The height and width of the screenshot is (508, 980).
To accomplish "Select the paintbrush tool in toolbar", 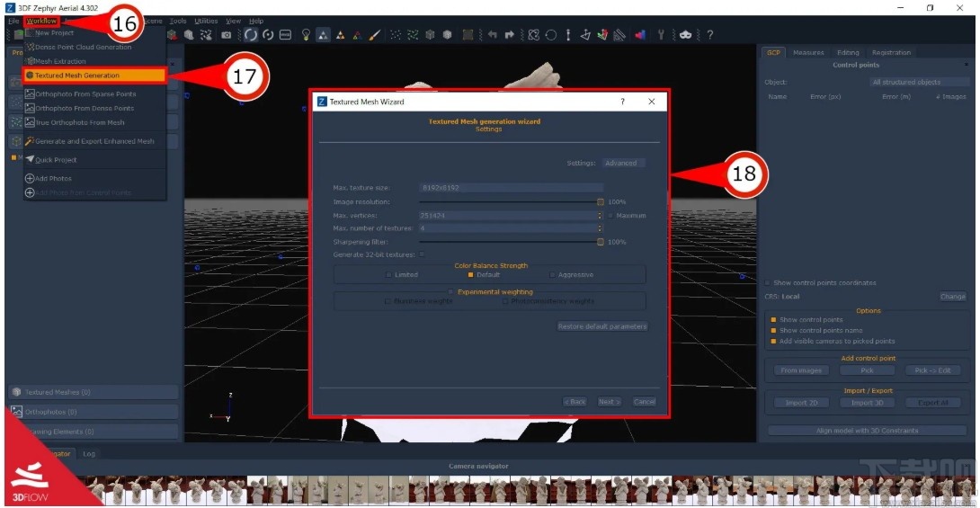I will tap(374, 35).
